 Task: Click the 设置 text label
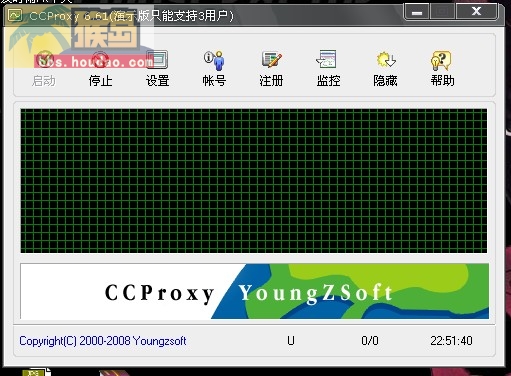158,81
